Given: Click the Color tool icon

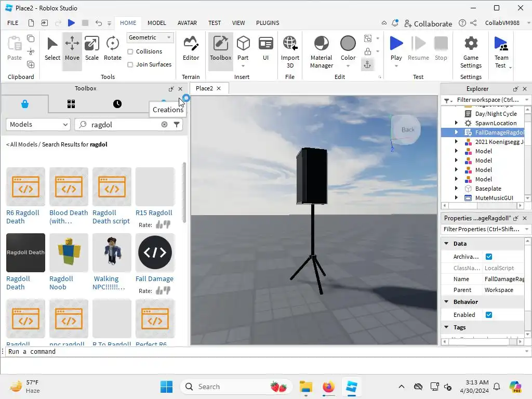Looking at the screenshot, I should pos(348,44).
